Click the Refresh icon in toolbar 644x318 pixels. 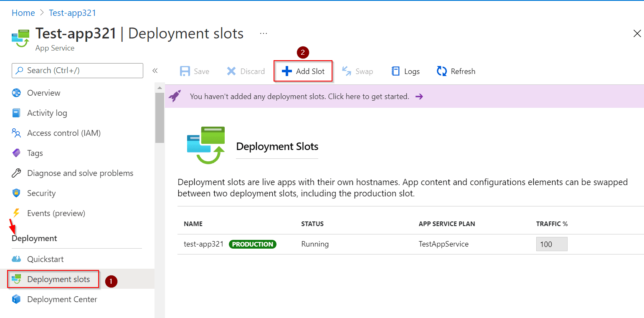(x=442, y=71)
